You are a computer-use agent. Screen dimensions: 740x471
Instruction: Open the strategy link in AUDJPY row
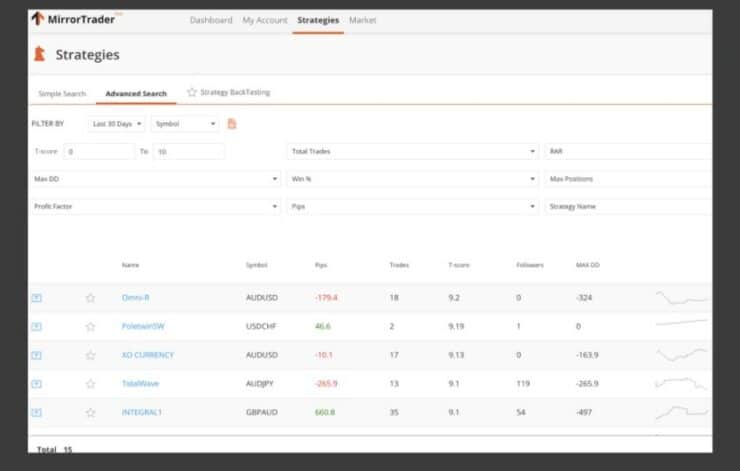(x=140, y=384)
